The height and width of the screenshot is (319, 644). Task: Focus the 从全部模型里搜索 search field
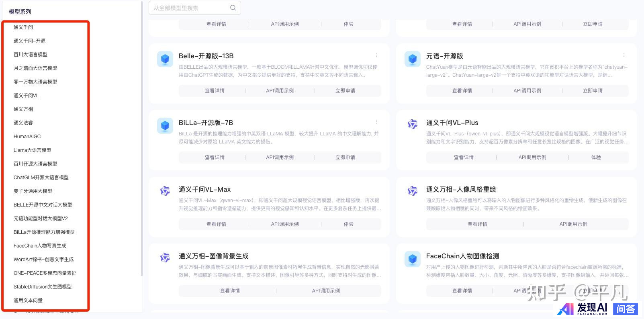pos(195,8)
